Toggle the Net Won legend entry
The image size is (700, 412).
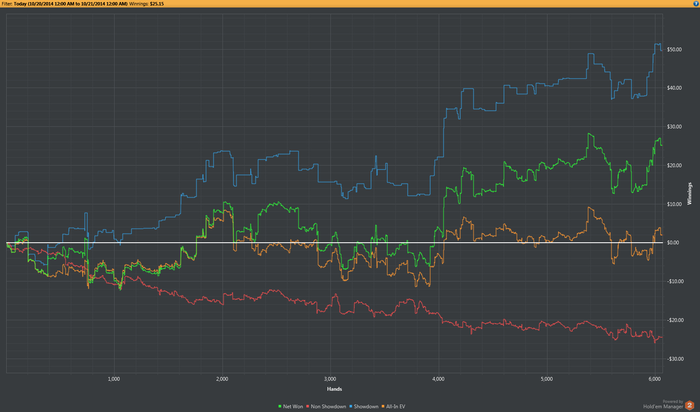pyautogui.click(x=291, y=407)
